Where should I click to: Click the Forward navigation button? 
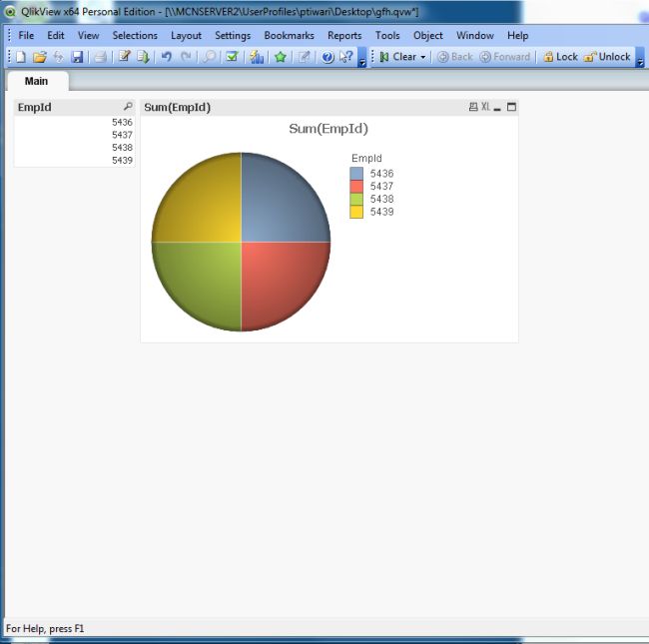click(x=505, y=57)
